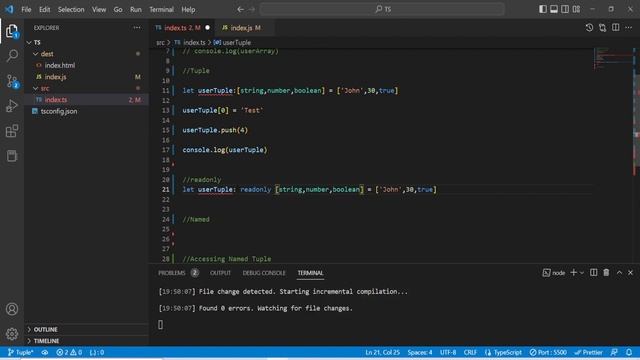Open the View menu
The height and width of the screenshot is (360, 640).
(99, 9)
